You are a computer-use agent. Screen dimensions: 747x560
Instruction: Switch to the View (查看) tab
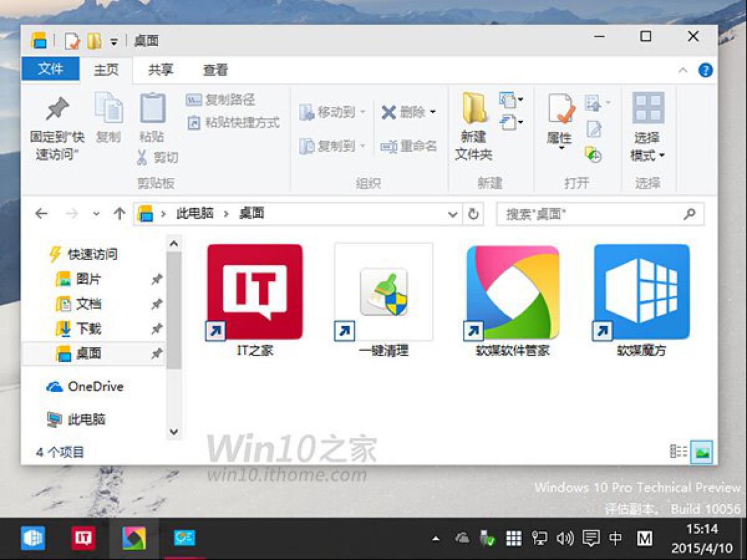coord(215,70)
